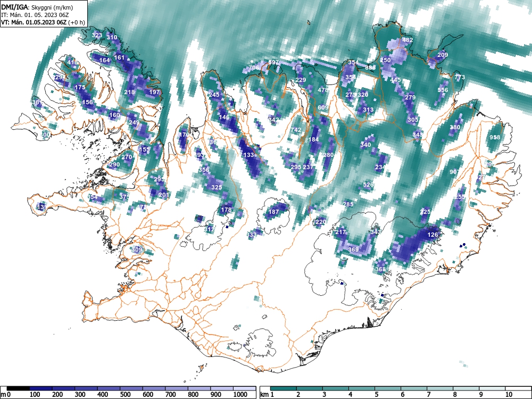Screen dimensions: 532x399
Task: Click the '1000' label on metre legend
Action: pyautogui.click(x=240, y=395)
